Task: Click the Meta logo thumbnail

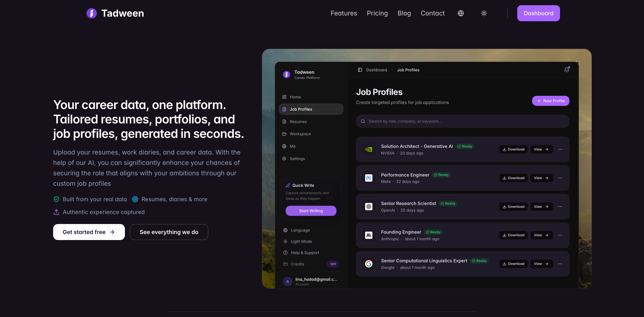Action: (369, 178)
